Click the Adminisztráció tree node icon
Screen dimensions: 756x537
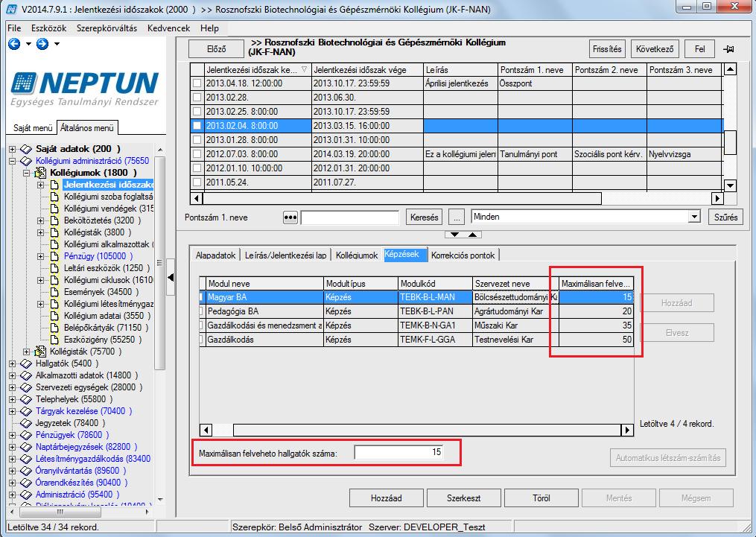pyautogui.click(x=26, y=495)
